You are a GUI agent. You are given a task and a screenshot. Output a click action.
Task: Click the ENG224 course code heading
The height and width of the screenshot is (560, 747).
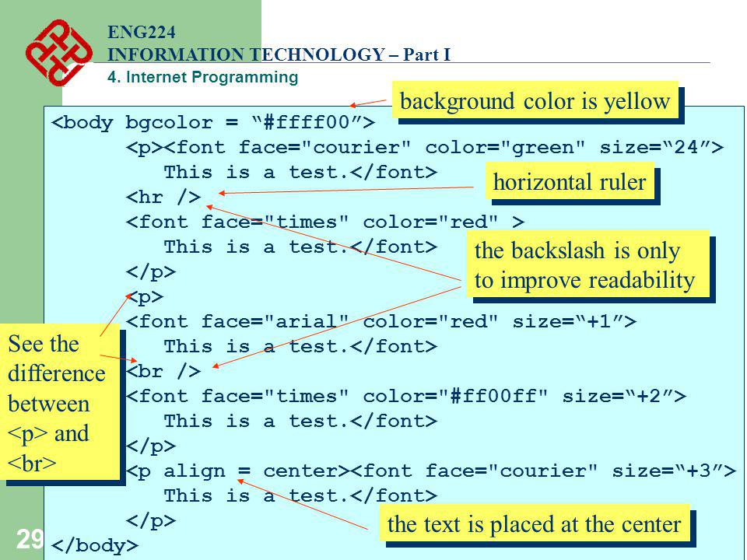coord(142,33)
